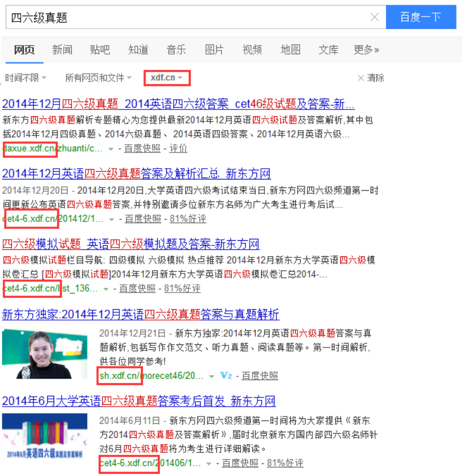
Task: Open the 视频 tab
Action: click(252, 50)
